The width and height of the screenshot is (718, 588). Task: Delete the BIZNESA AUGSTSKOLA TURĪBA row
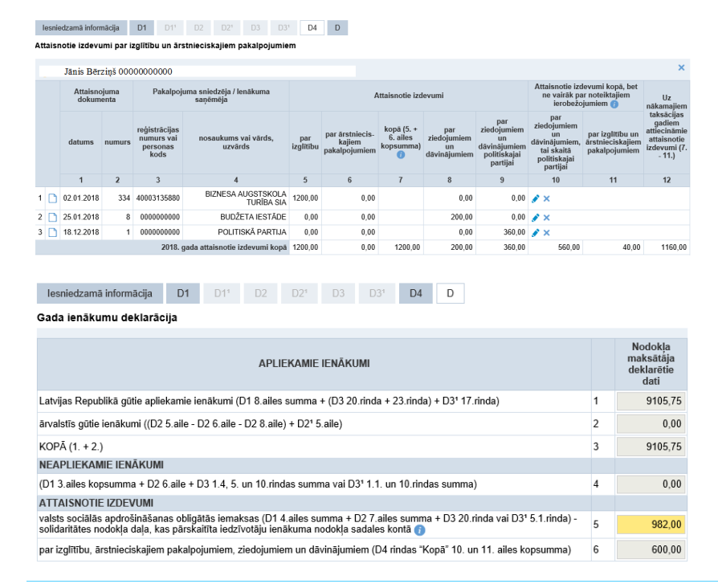(546, 198)
